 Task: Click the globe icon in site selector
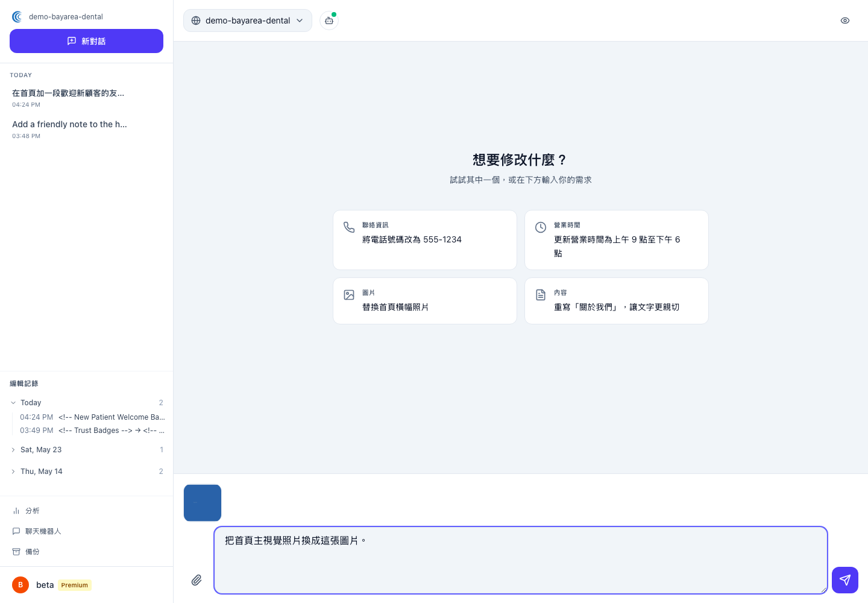[196, 21]
